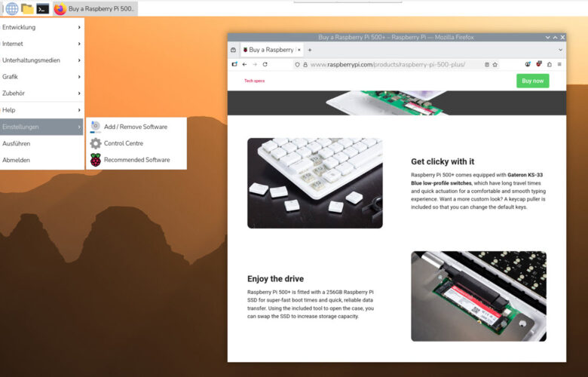Select Add / Remove Software

[x=135, y=127]
